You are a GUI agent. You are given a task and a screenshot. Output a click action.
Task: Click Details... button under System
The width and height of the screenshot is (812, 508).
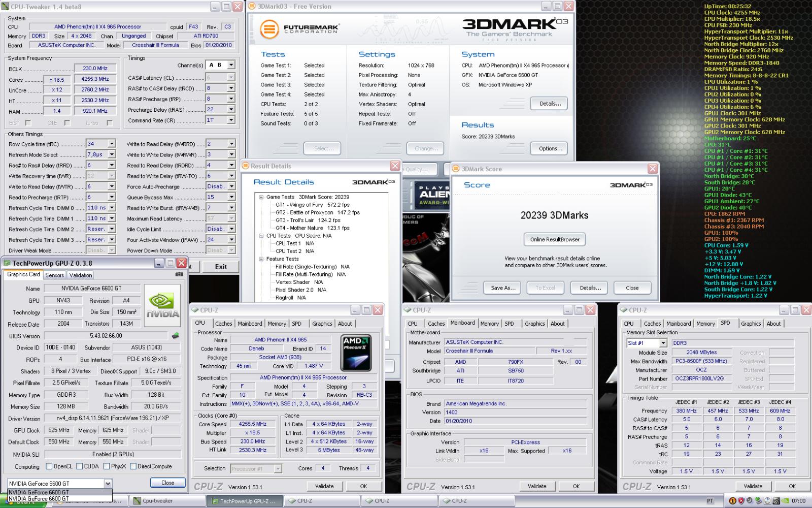(550, 104)
